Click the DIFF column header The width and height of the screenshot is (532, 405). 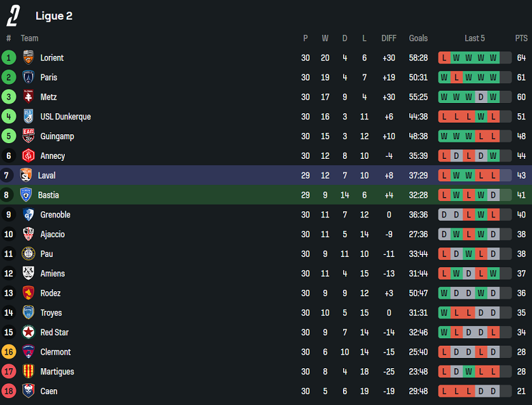click(389, 38)
